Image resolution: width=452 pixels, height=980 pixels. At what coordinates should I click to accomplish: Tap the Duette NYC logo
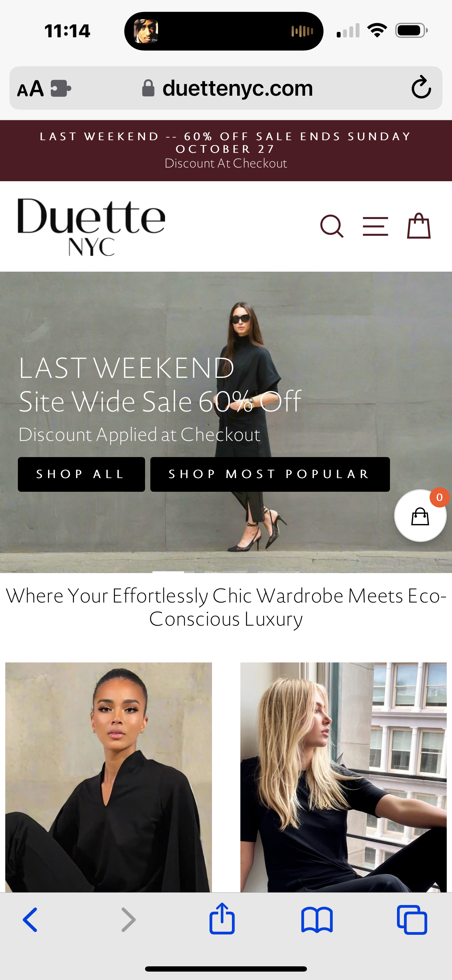coord(91,227)
